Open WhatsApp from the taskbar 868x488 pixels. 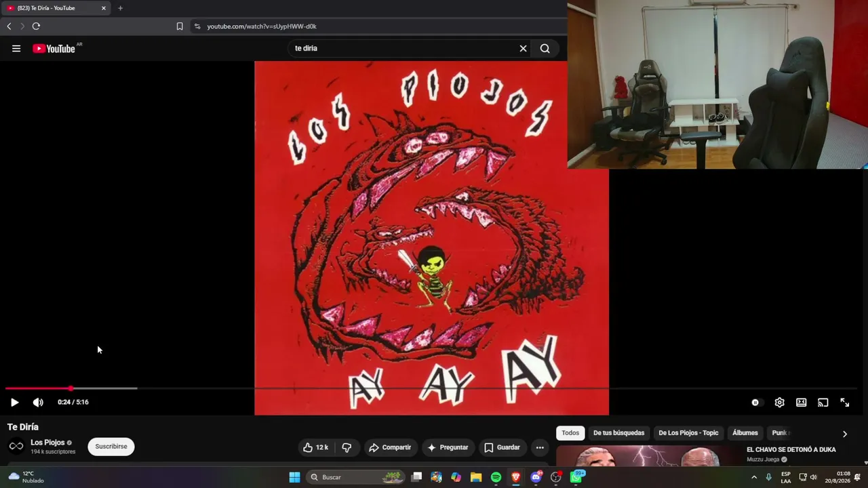click(576, 477)
